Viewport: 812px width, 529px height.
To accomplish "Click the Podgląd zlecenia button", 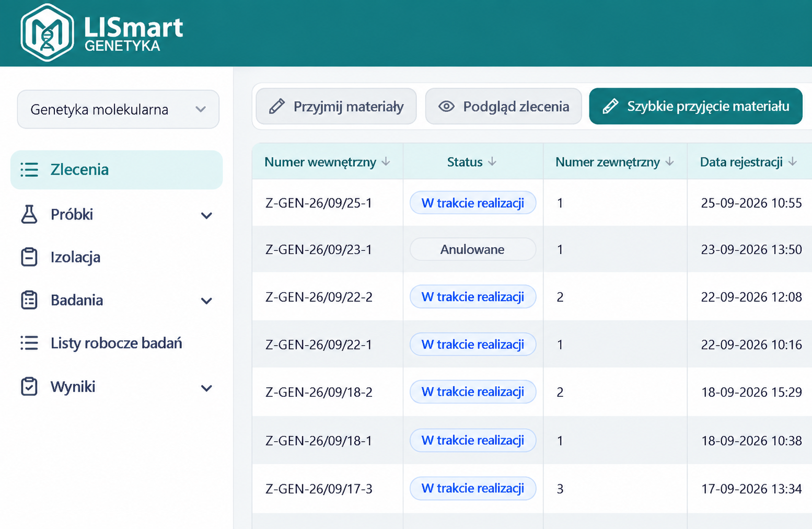I will pos(503,107).
